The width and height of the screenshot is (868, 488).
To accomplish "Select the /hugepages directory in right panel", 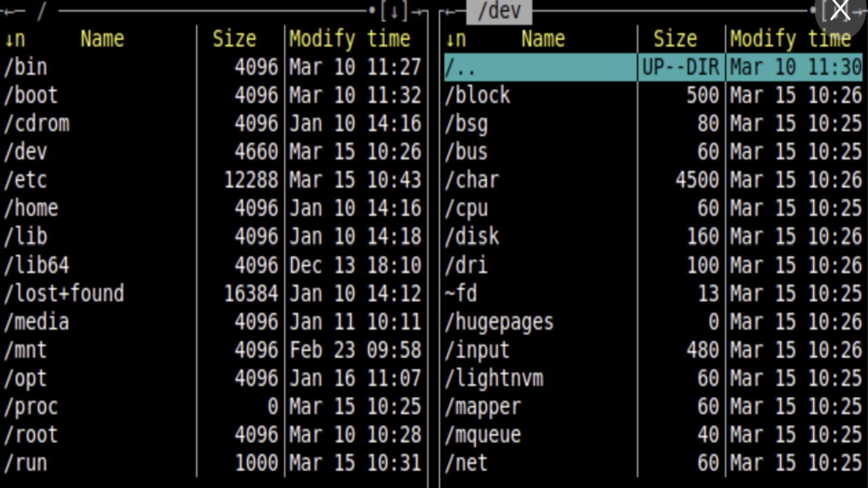I will 499,322.
